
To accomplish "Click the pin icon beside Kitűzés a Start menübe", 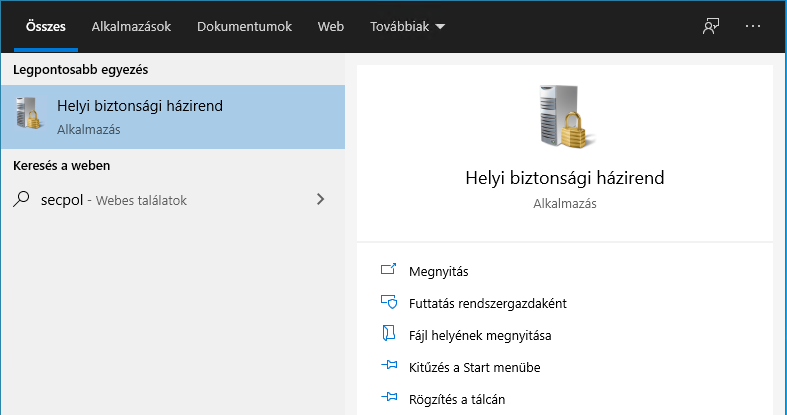I will [x=390, y=367].
